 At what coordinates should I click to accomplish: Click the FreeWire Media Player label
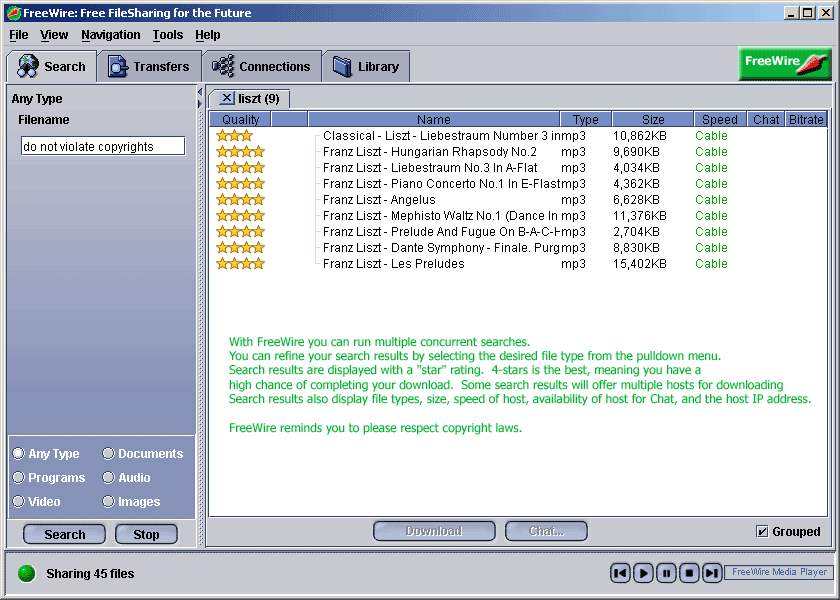(x=779, y=572)
